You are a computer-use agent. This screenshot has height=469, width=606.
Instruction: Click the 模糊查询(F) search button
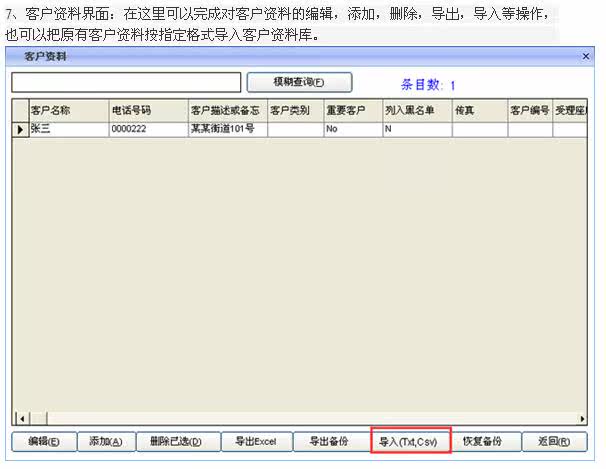coord(299,82)
